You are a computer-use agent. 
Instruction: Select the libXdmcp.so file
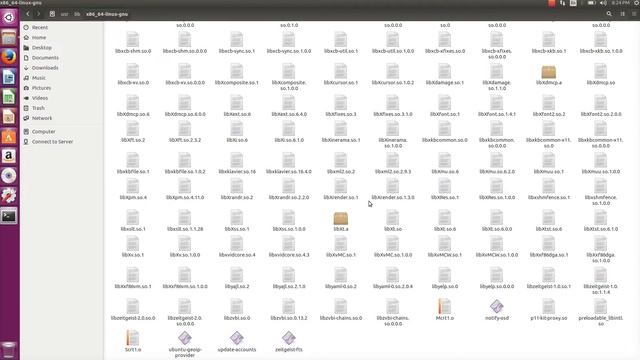pyautogui.click(x=601, y=75)
